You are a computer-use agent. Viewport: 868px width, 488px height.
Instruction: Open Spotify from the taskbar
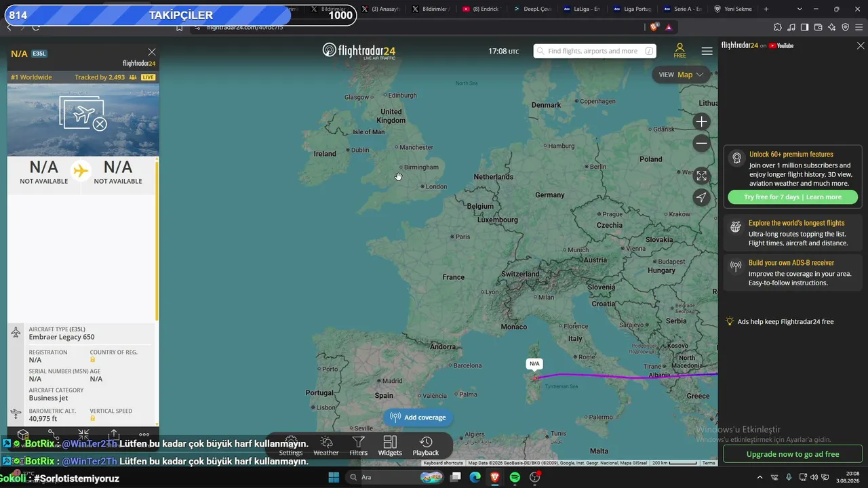coord(515,477)
